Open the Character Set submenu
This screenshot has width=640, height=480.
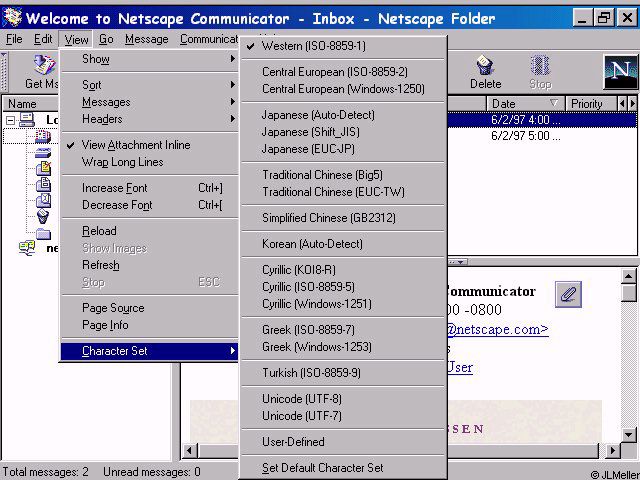149,351
